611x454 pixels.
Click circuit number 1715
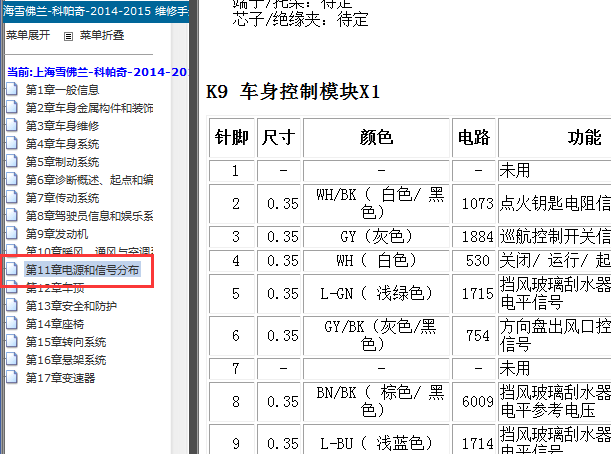[477, 293]
